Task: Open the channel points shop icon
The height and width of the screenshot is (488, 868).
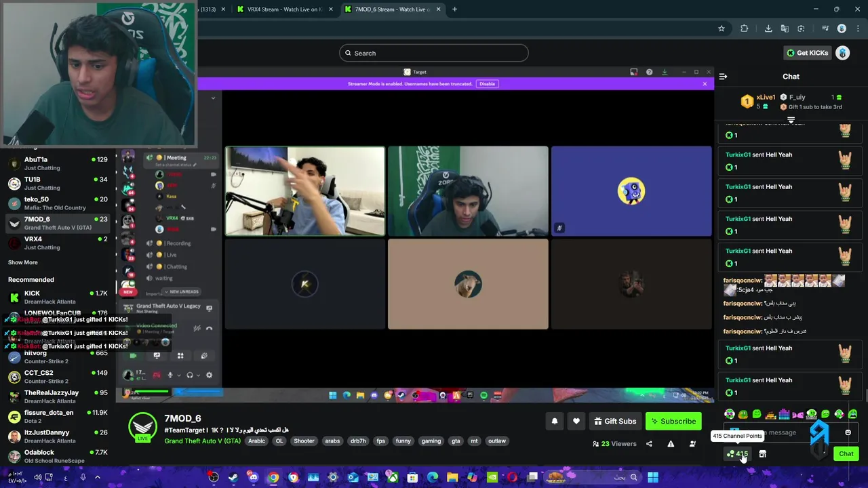Action: point(762,453)
